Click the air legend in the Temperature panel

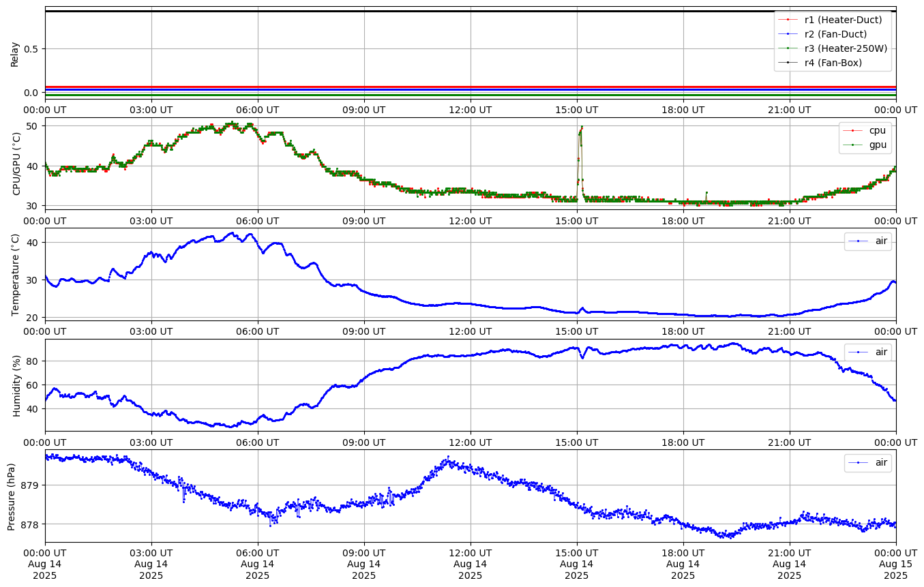pyautogui.click(x=868, y=241)
